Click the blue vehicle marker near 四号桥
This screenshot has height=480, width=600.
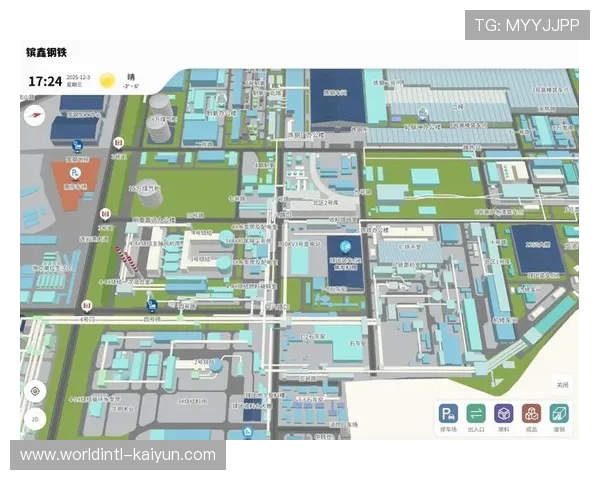151,304
